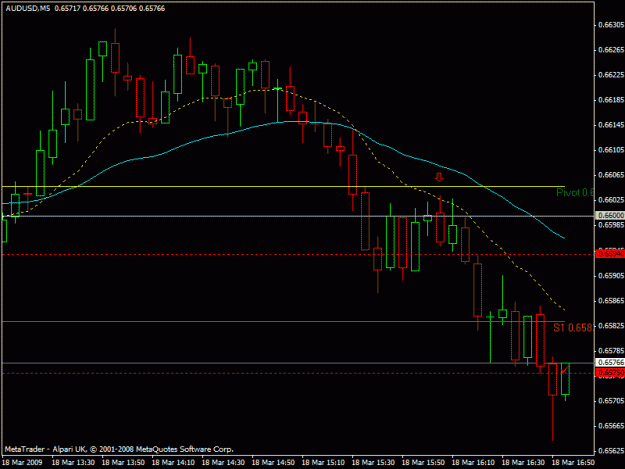Click the 18 Mar 14:30 time label
625x469 pixels.
(223, 463)
